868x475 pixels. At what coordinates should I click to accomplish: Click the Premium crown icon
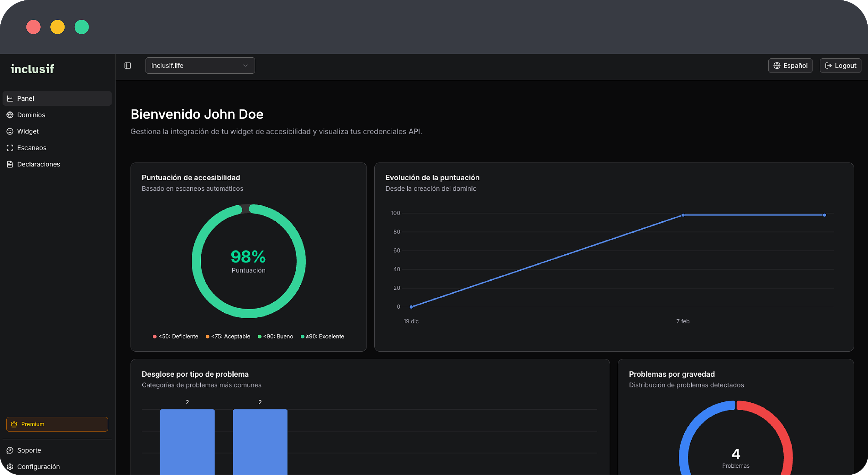pos(14,424)
